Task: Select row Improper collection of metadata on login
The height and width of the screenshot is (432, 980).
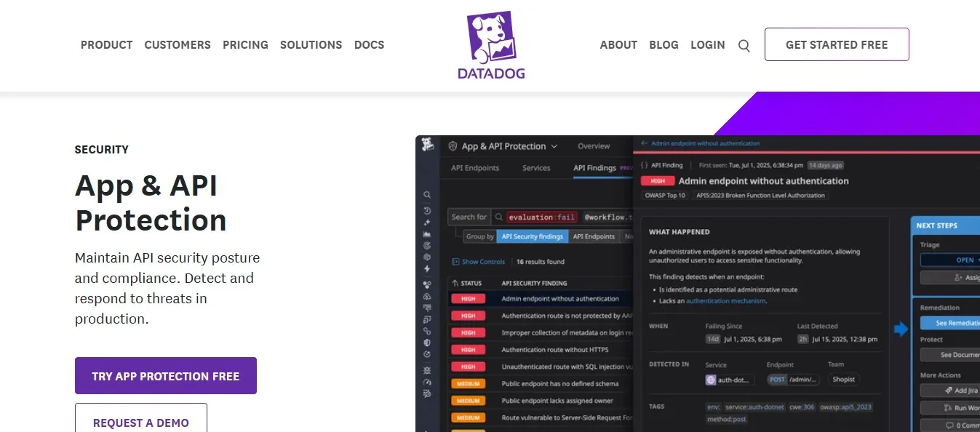Action: [541, 332]
